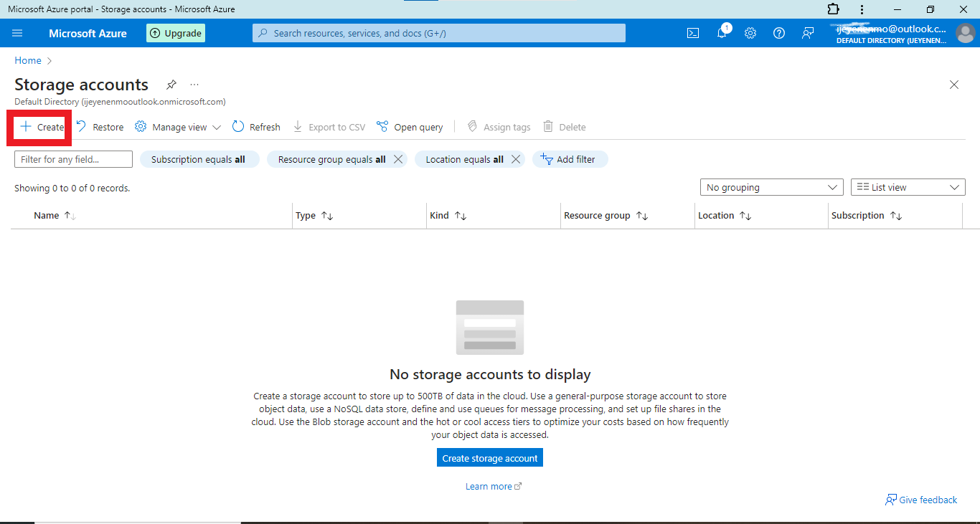The height and width of the screenshot is (524, 980).
Task: Click Restore in the command bar
Action: [x=100, y=127]
